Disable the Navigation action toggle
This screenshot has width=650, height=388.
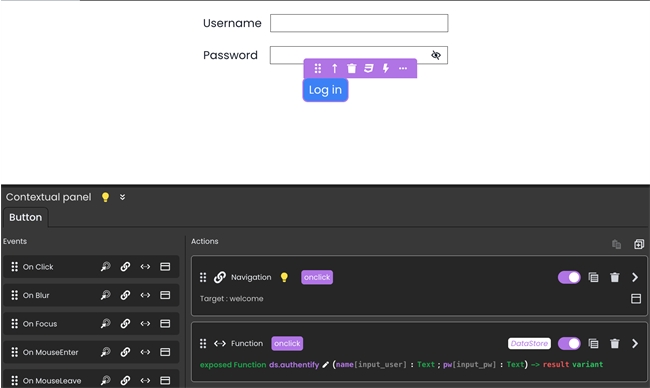pyautogui.click(x=569, y=277)
